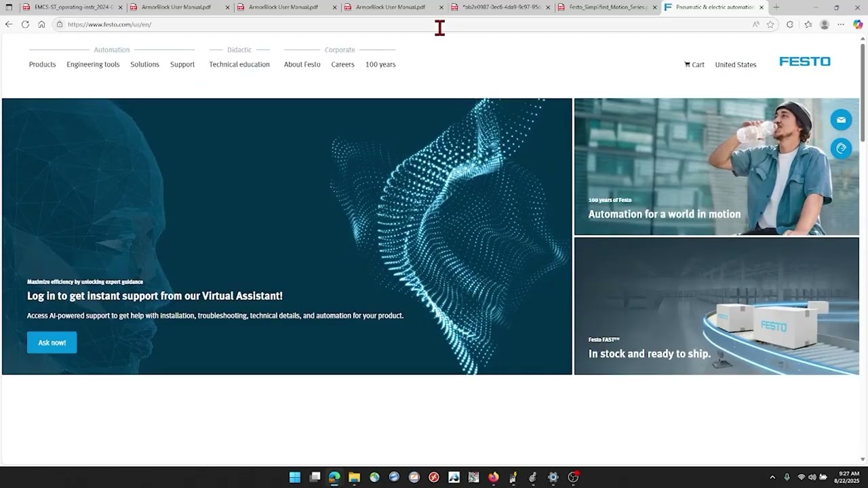Open the browser profile icon
Viewport: 868px width, 488px height.
(825, 24)
